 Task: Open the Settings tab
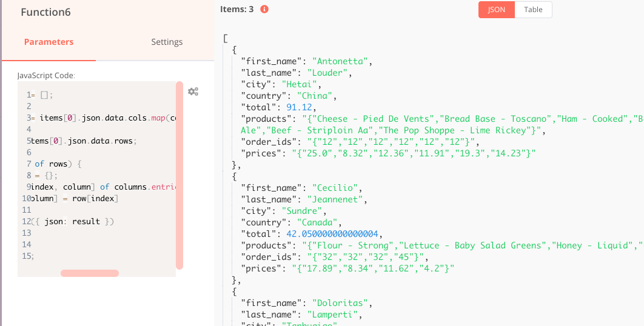(167, 42)
